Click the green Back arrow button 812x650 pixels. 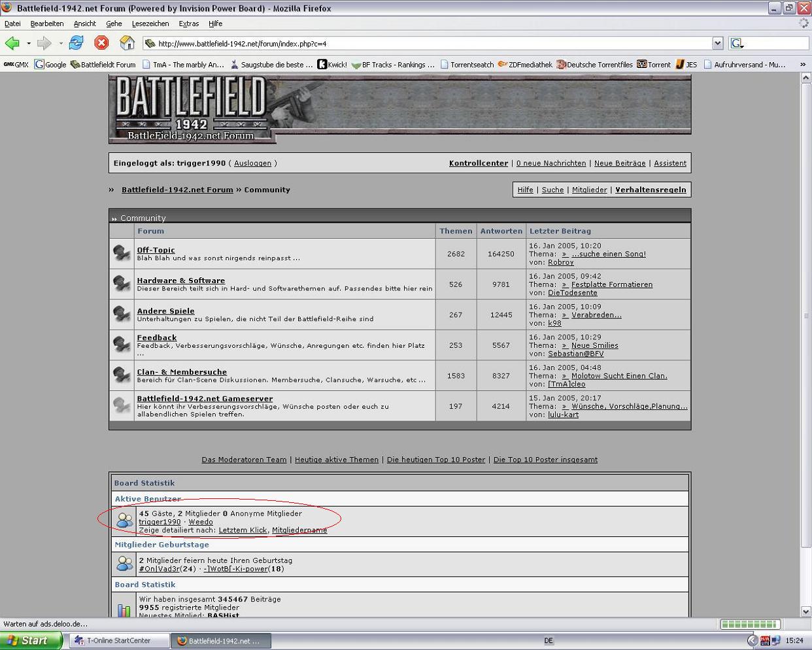(x=12, y=43)
